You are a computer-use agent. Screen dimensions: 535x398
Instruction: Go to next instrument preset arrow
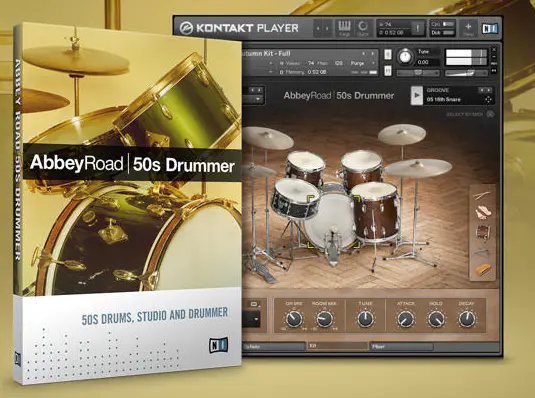[x=372, y=54]
